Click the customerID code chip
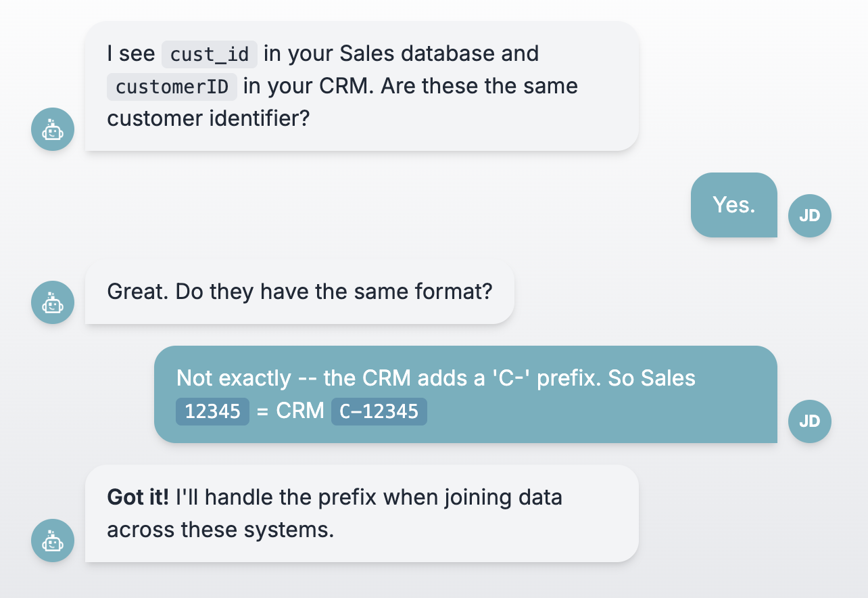 click(172, 87)
